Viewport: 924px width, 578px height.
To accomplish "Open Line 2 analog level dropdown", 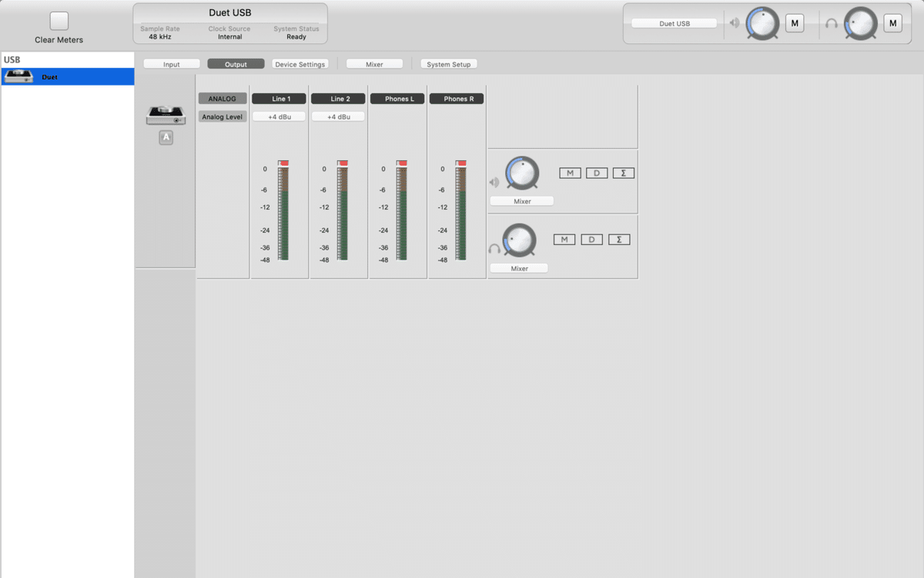I will tap(338, 116).
